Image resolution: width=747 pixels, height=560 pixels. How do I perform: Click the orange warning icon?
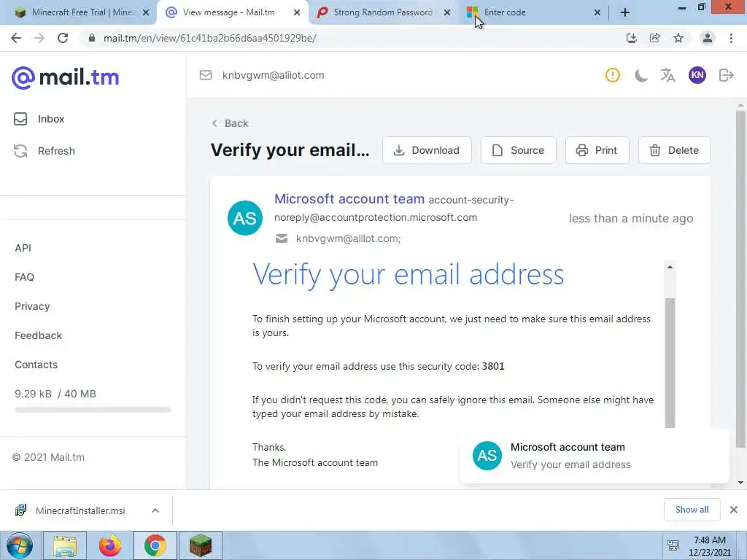point(613,75)
